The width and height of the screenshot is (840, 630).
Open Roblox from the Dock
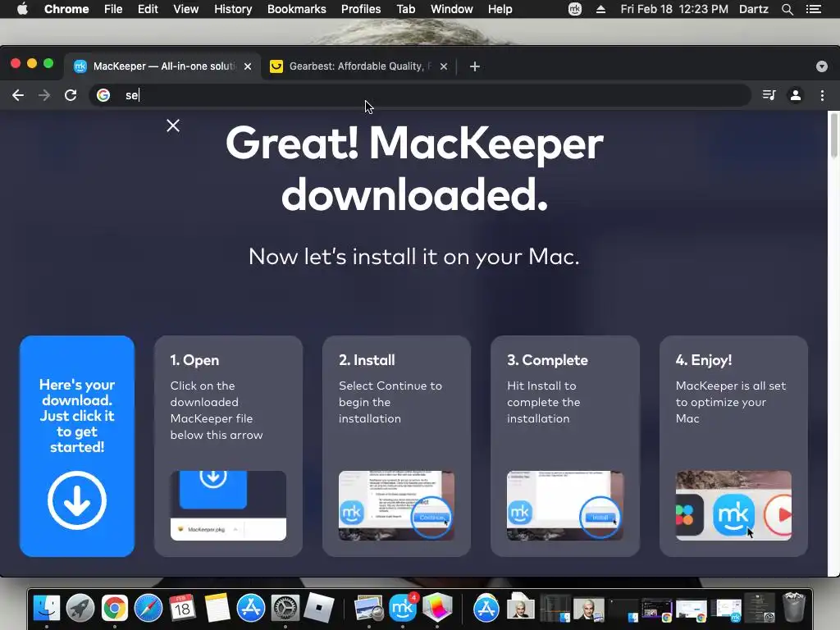[x=319, y=608]
